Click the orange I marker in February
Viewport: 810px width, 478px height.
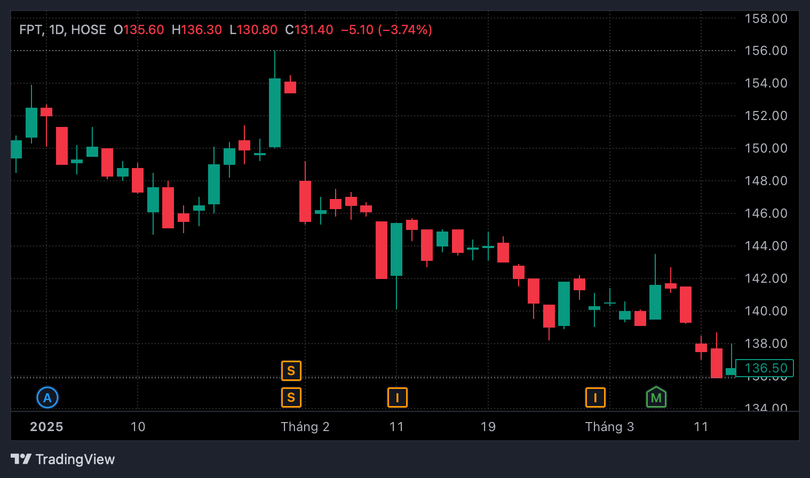(397, 398)
